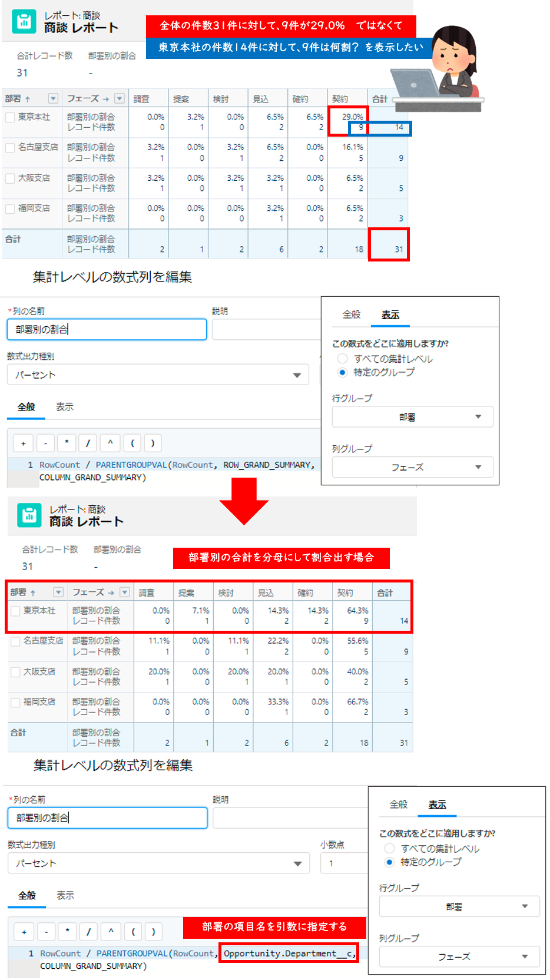
Task: Select underlined 表示 tab in first right-side panel
Action: [390, 314]
